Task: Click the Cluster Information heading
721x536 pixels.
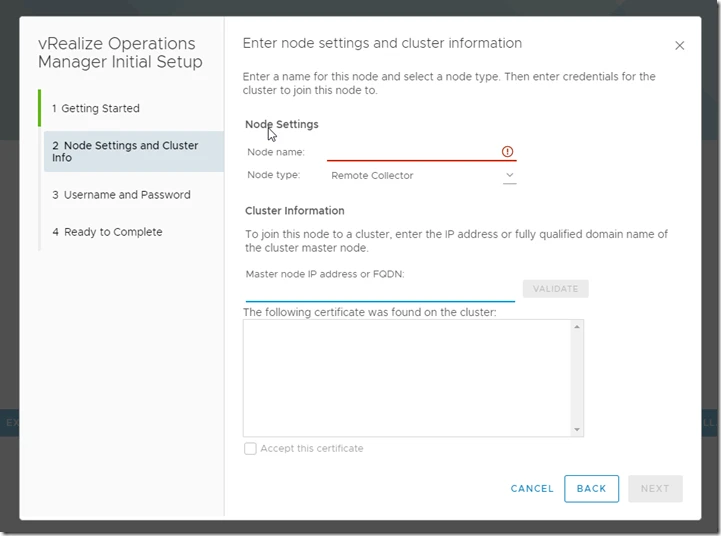Action: tap(295, 211)
